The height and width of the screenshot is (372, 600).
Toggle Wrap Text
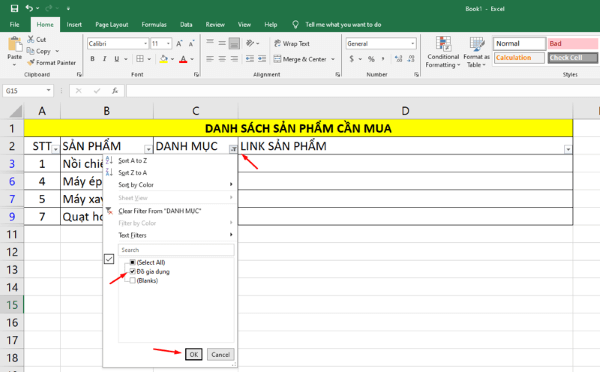click(x=292, y=44)
